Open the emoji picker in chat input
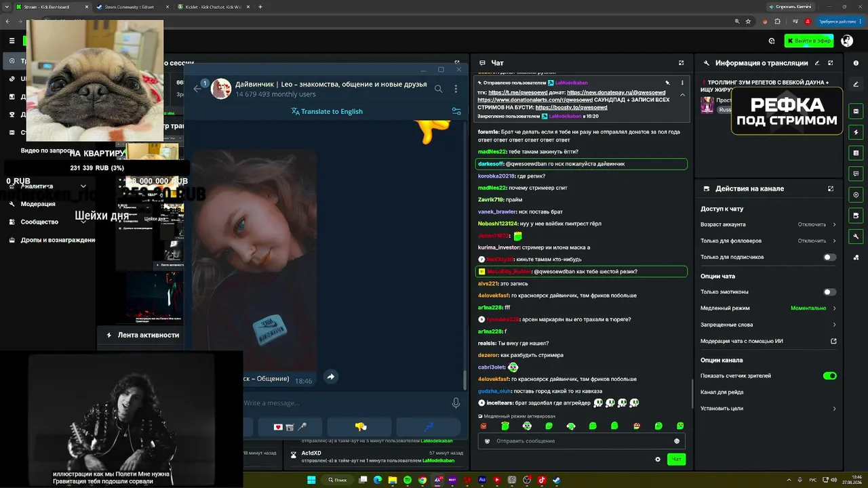The image size is (868, 488). click(677, 441)
